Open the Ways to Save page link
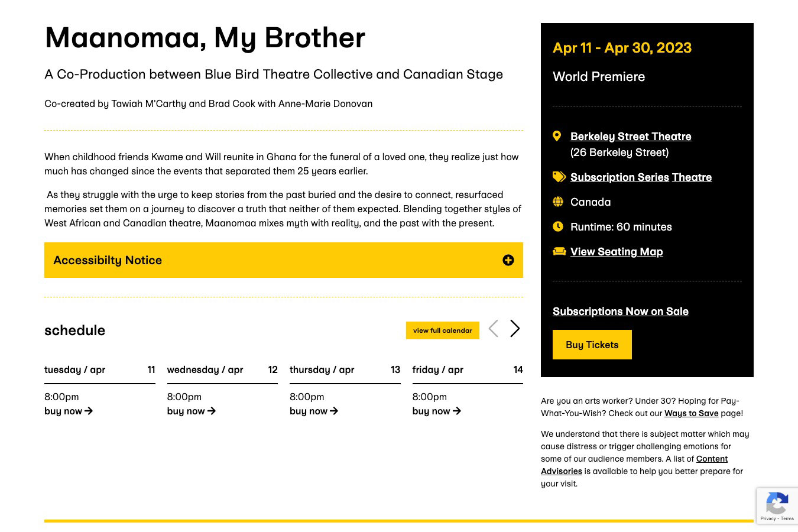This screenshot has height=532, width=798. coord(692,413)
